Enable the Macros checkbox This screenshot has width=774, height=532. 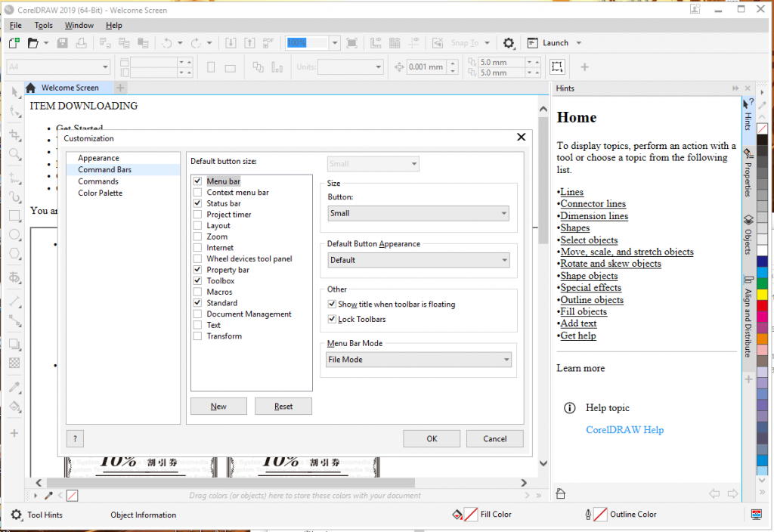coord(197,292)
